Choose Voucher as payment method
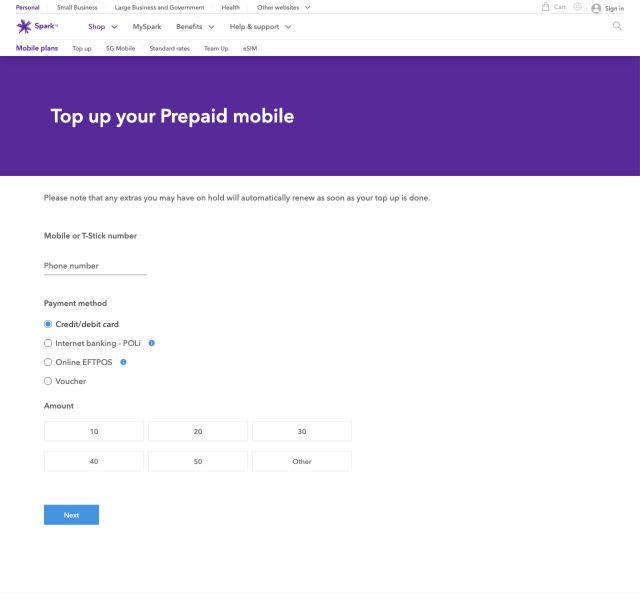Screen dimensions: 640x600 [x=48, y=381]
